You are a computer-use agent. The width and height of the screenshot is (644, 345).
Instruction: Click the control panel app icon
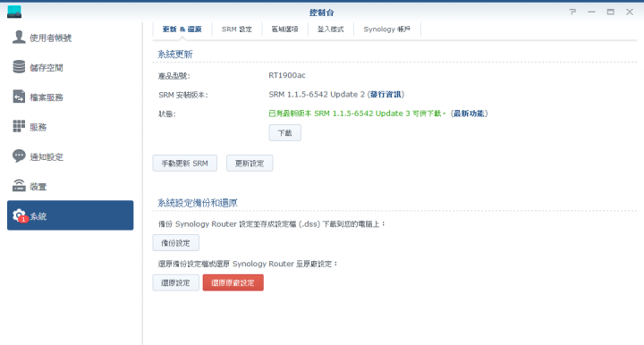[x=14, y=12]
